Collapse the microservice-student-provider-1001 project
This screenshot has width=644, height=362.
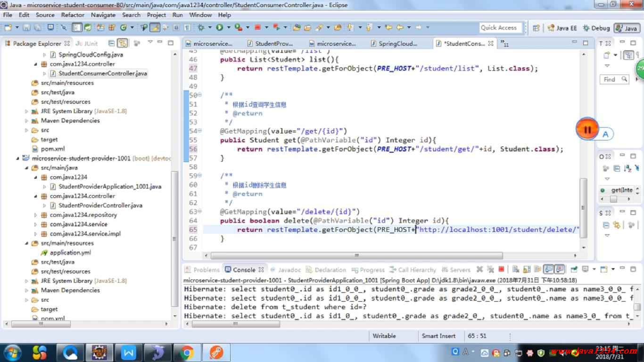click(x=17, y=158)
